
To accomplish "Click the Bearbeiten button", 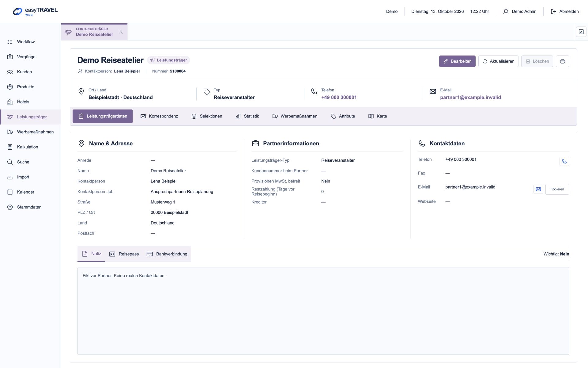I will click(x=457, y=61).
